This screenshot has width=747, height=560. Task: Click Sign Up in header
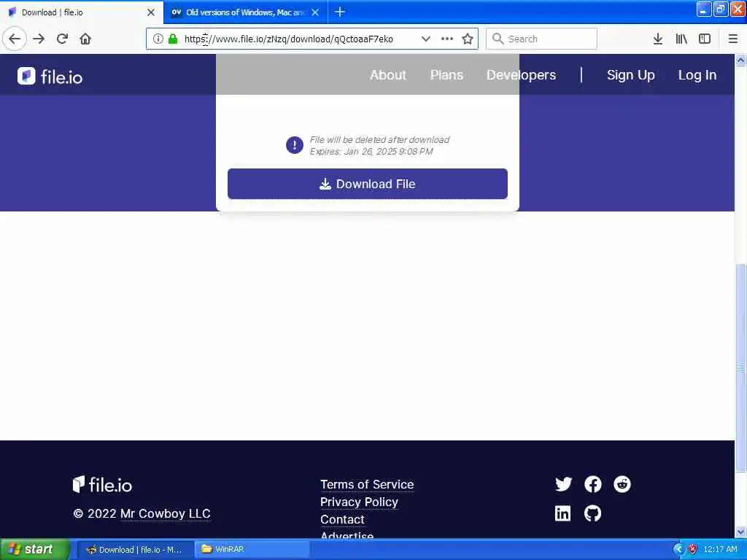point(631,75)
